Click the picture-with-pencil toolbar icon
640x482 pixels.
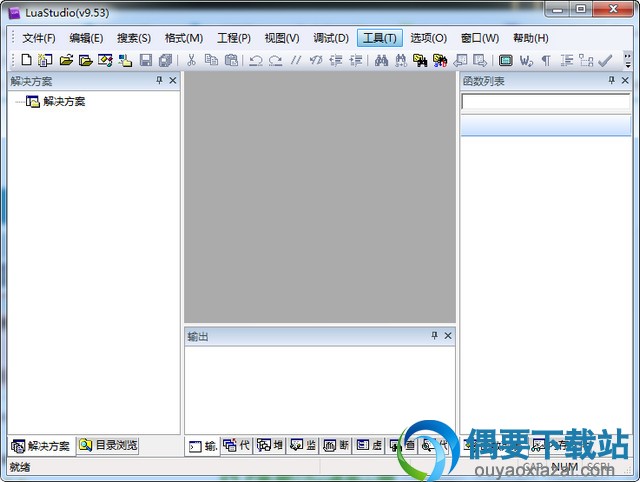[x=105, y=60]
